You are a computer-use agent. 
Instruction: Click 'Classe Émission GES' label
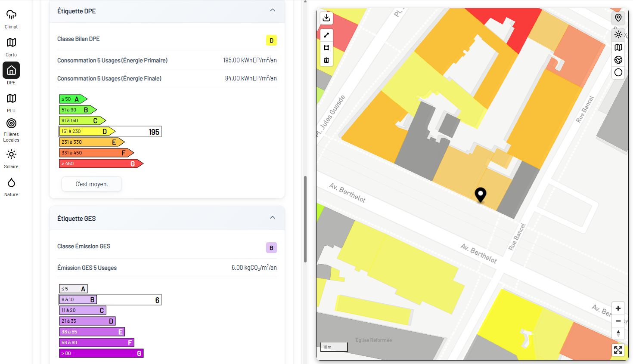pos(84,246)
